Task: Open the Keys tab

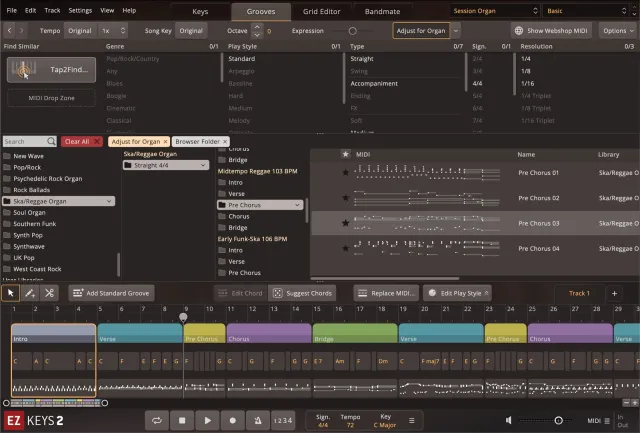Action: click(x=200, y=11)
